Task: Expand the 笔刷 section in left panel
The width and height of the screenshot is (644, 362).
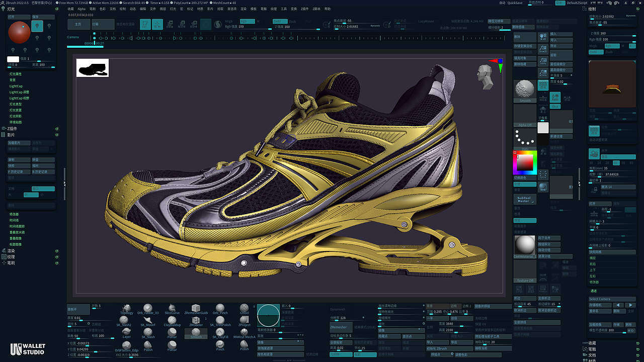Action: pyautogui.click(x=11, y=262)
